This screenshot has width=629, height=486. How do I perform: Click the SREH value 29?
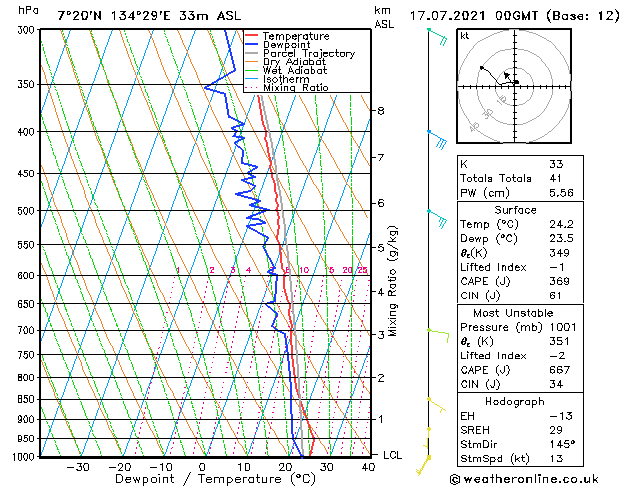[x=556, y=430]
